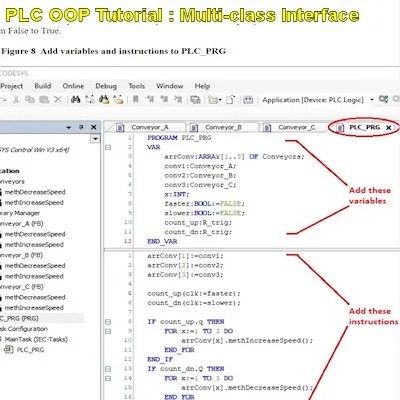Open the Debug menu
Image resolution: width=400 pixels, height=400 pixels.
pos(106,86)
